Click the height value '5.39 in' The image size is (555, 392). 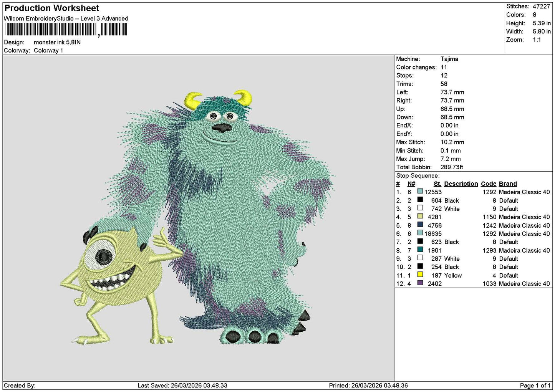[x=542, y=23]
